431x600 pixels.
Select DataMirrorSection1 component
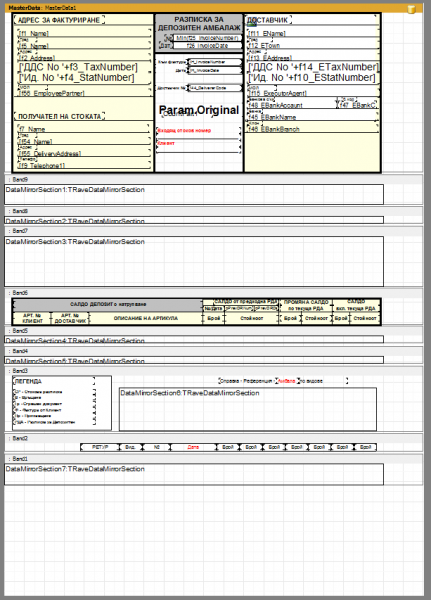click(x=194, y=194)
